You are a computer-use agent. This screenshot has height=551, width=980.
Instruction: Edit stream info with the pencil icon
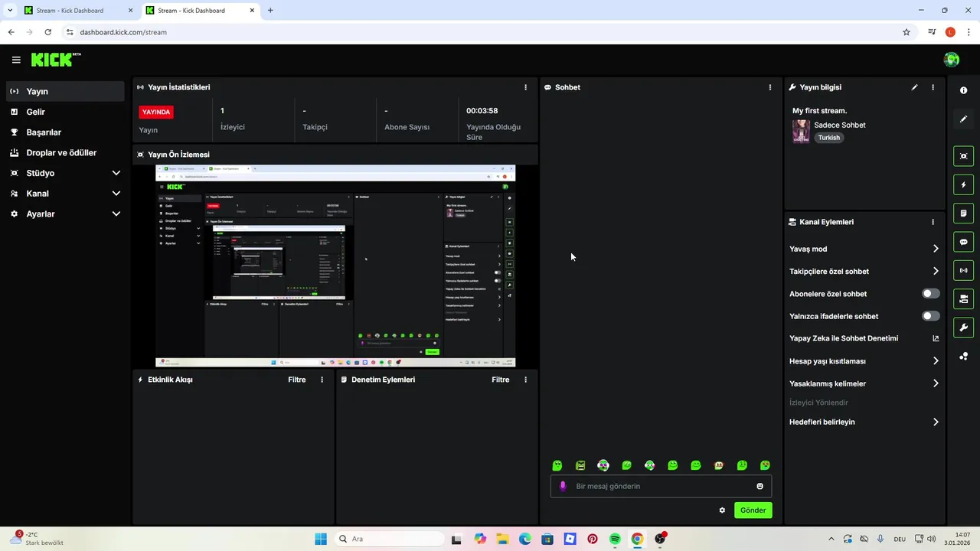tap(914, 87)
